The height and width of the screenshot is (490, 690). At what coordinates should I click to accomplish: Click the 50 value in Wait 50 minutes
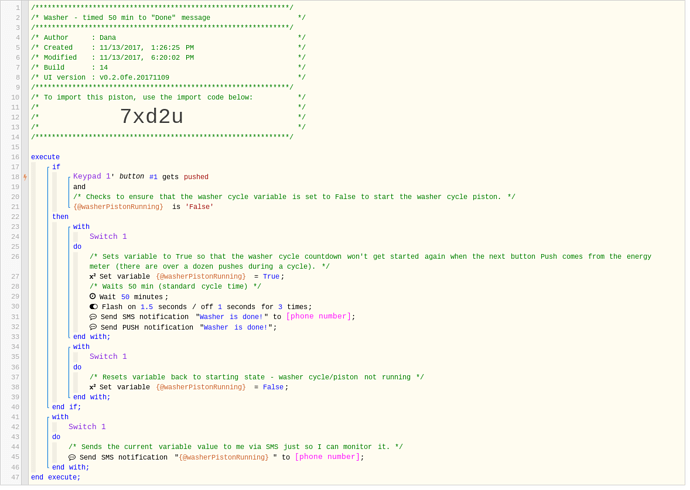[x=125, y=297]
